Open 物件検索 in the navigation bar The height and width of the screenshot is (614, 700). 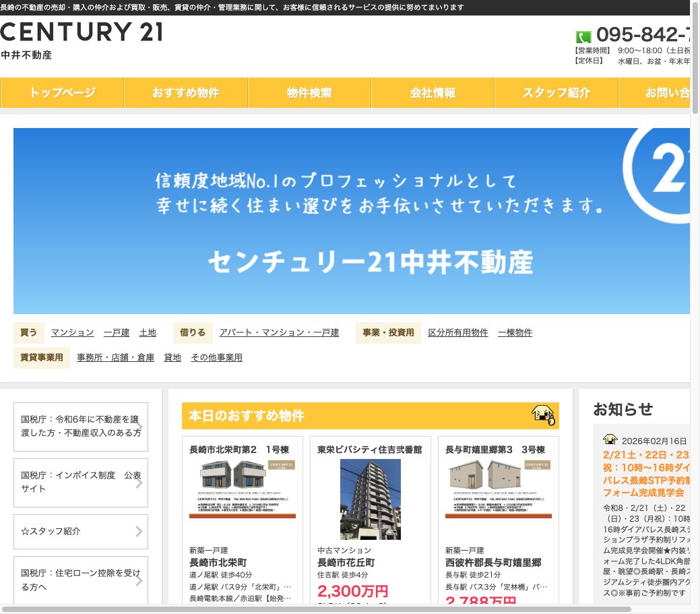[x=309, y=92]
